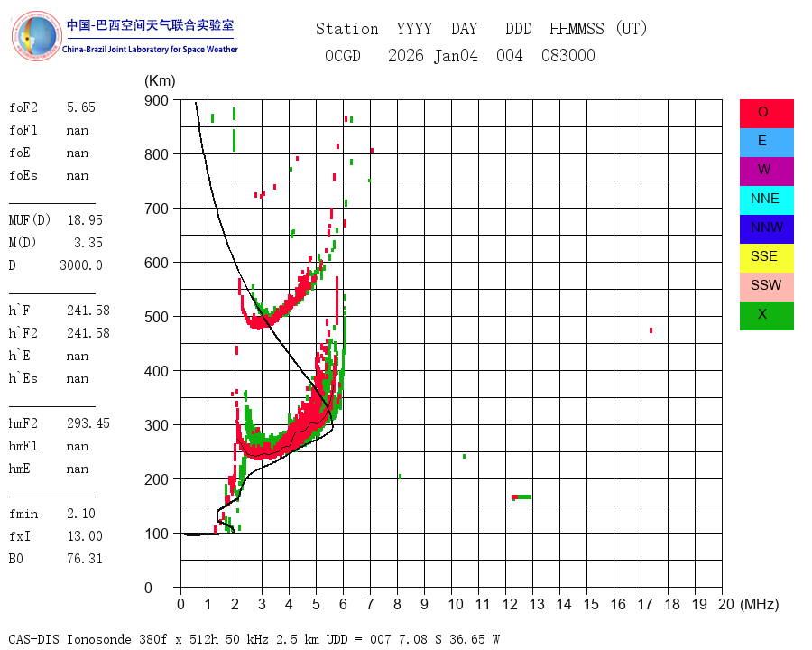Viewport: 812px width, 650px height.
Task: Click the hmE parameter label
Action: [20, 469]
